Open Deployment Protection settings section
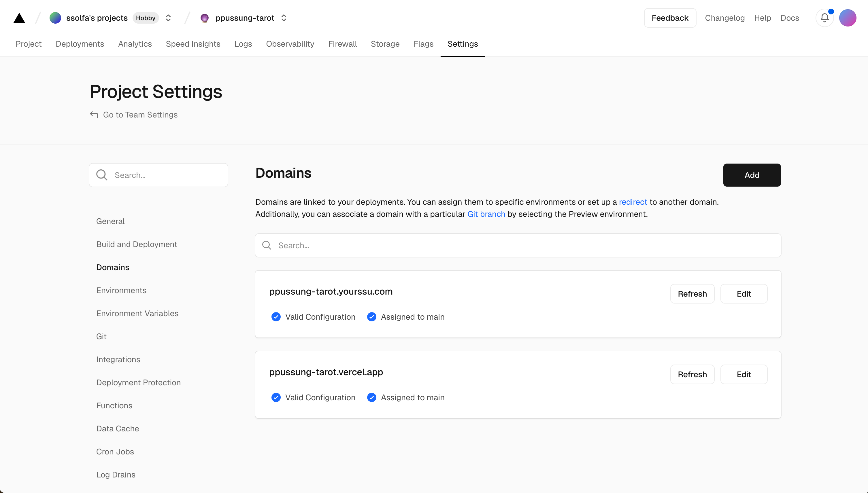868x493 pixels. click(x=138, y=383)
